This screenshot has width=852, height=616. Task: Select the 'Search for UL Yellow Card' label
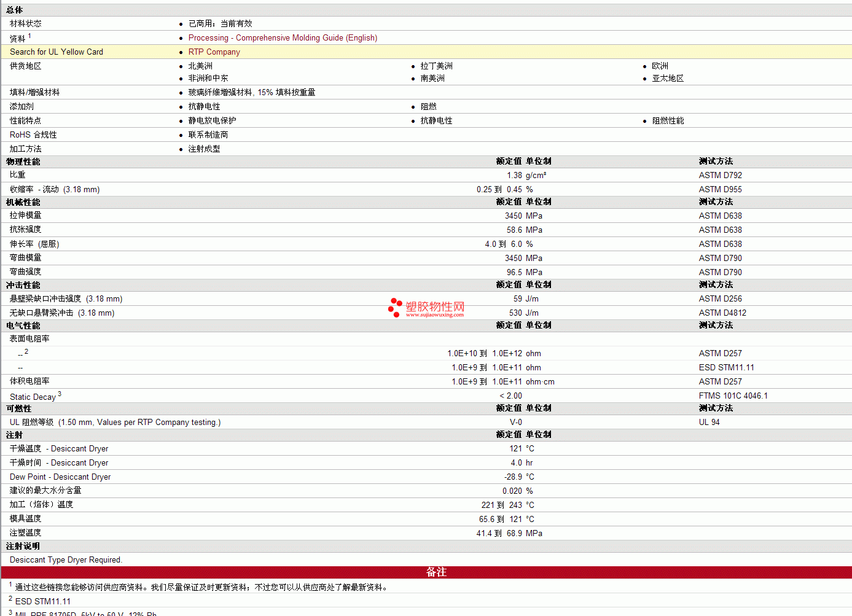[x=57, y=52]
